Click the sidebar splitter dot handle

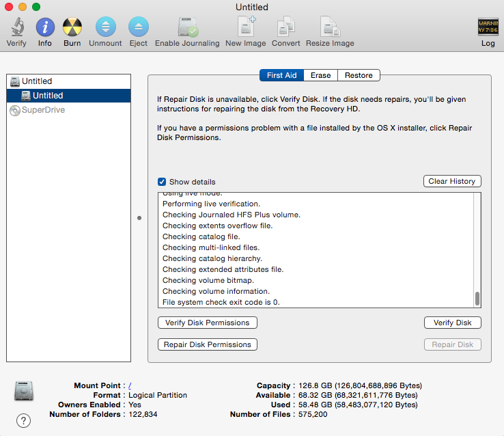click(x=139, y=218)
